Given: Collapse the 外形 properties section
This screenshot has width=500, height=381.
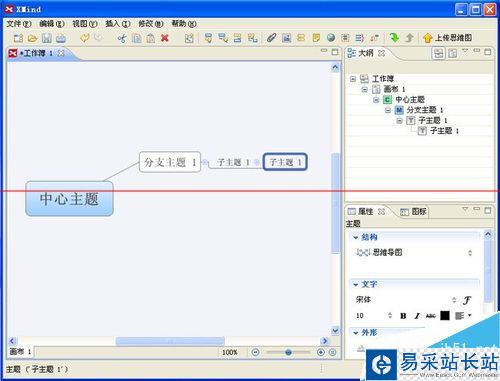Looking at the screenshot, I should pyautogui.click(x=356, y=333).
